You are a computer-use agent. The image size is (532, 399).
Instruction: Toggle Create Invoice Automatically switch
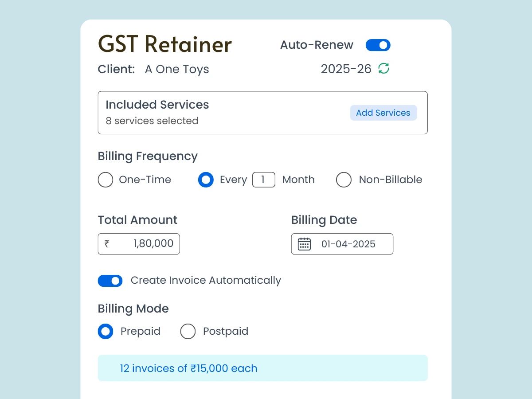click(x=110, y=281)
